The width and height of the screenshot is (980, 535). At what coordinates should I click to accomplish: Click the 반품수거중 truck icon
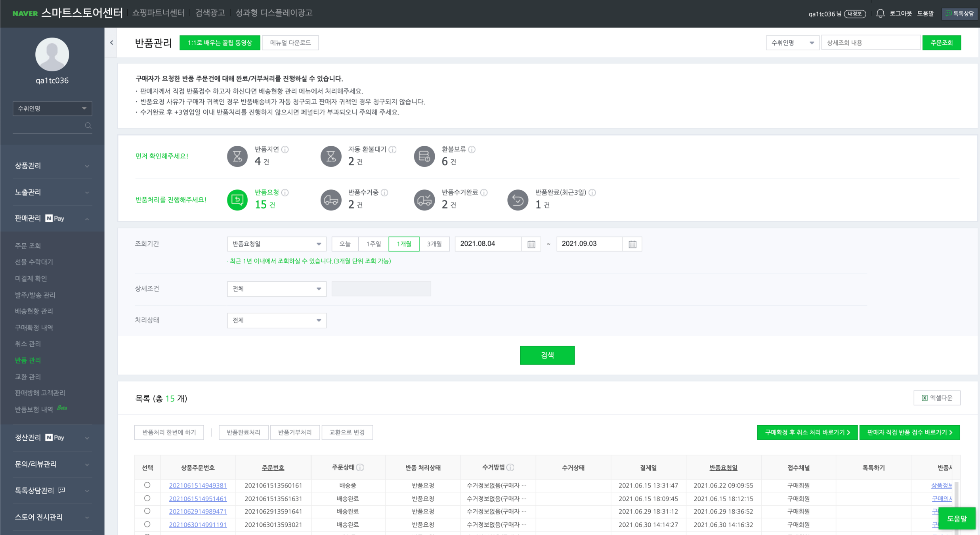pos(330,199)
